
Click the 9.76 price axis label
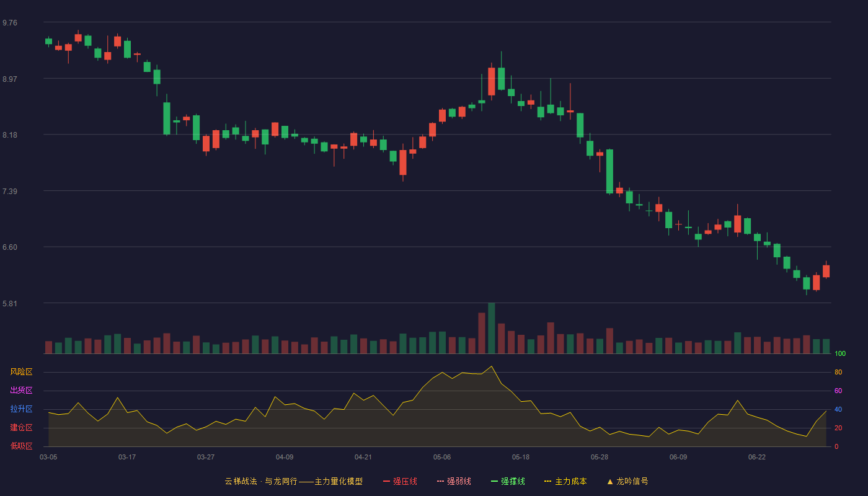click(x=10, y=23)
